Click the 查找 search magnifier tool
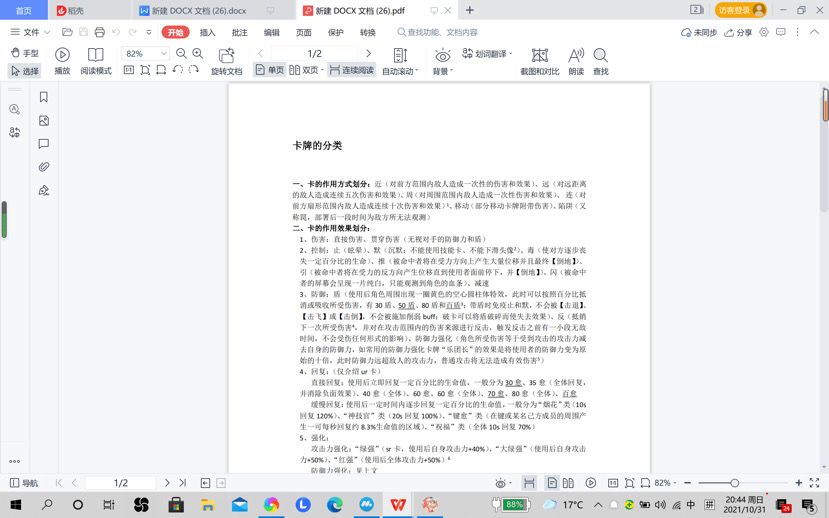Image resolution: width=829 pixels, height=518 pixels. [601, 61]
